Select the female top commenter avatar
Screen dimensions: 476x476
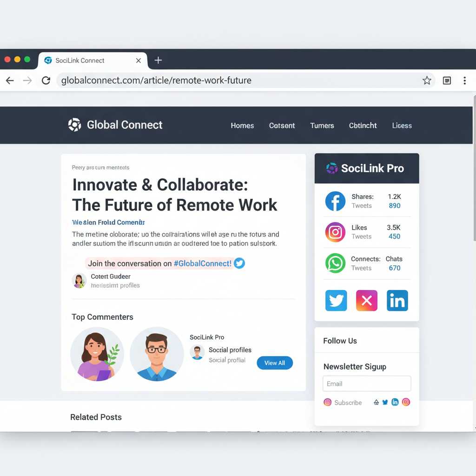pyautogui.click(x=97, y=354)
